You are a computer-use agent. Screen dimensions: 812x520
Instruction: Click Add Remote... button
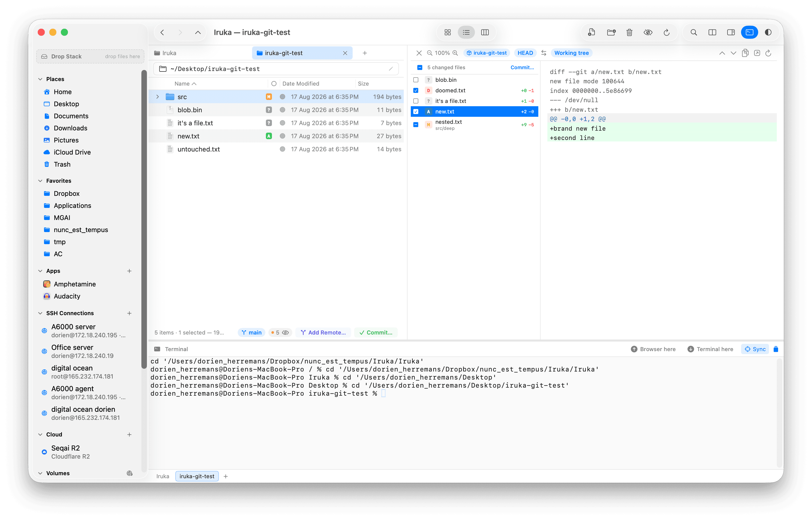pyautogui.click(x=323, y=332)
